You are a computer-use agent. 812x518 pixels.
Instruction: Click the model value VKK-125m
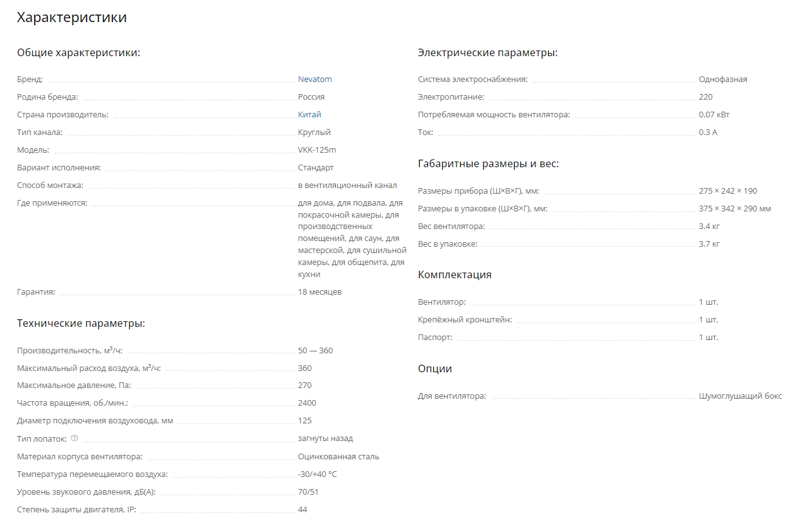317,150
